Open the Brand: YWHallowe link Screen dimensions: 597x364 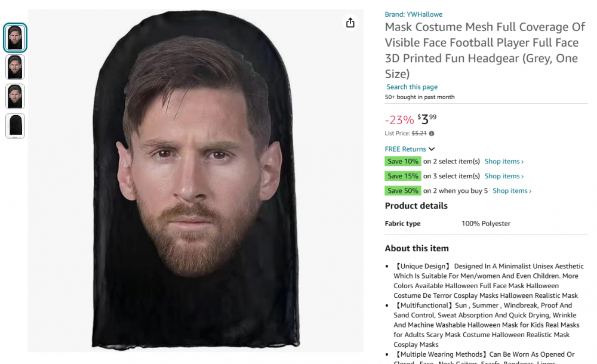(413, 14)
